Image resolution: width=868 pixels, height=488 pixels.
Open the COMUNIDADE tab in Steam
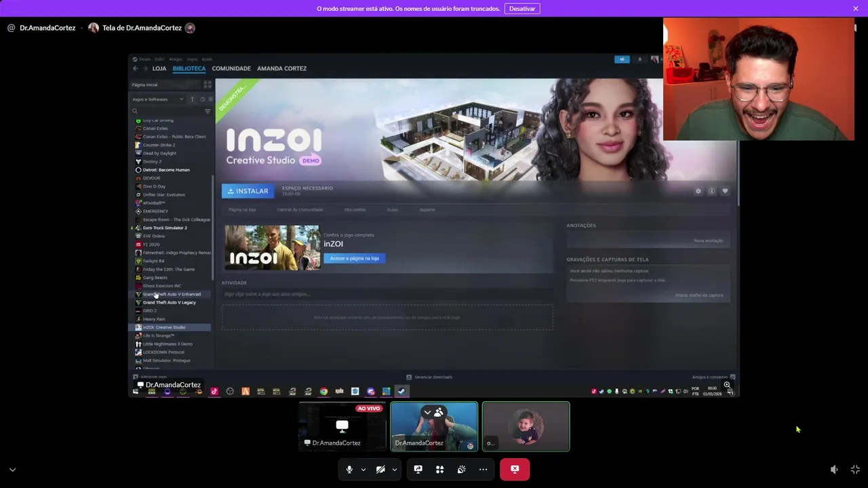[231, 68]
